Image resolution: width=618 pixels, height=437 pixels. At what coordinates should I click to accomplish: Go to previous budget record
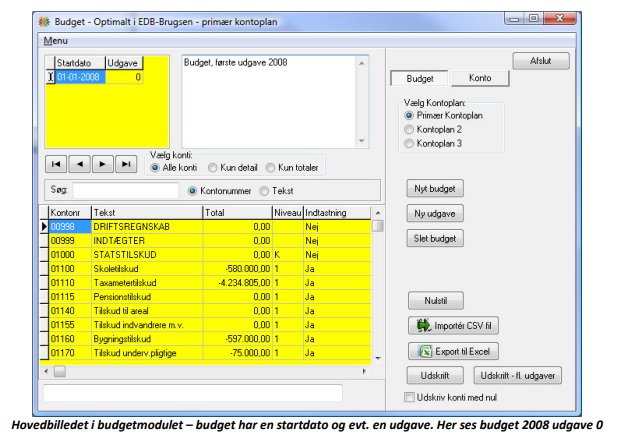80,164
